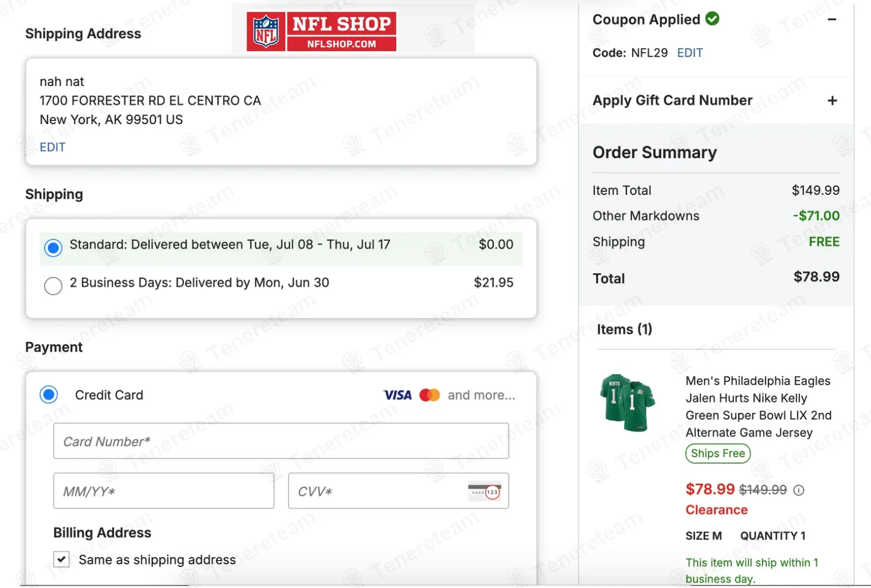This screenshot has width=871, height=588.
Task: Click the green Coupon Applied checkmark
Action: point(712,19)
